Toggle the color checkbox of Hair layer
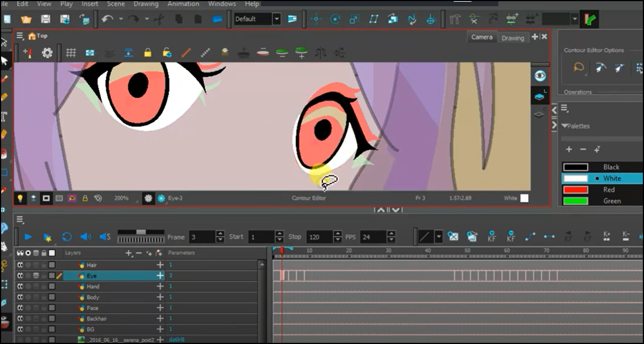644x344 pixels. click(52, 265)
